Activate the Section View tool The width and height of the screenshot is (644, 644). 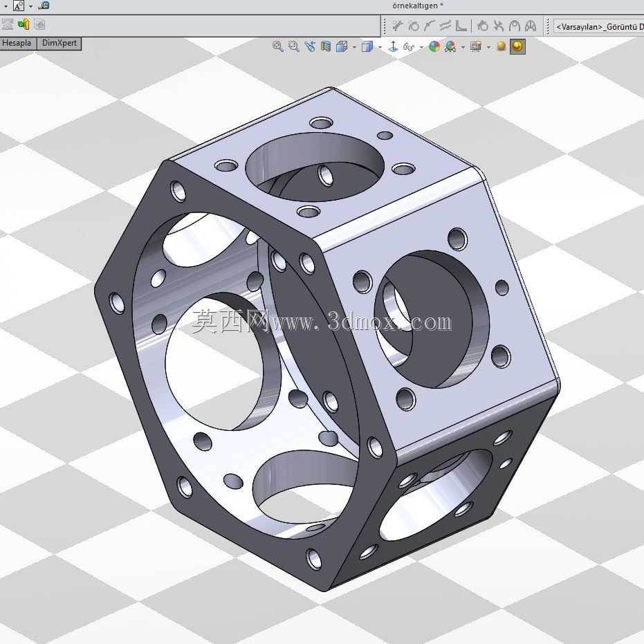[326, 46]
